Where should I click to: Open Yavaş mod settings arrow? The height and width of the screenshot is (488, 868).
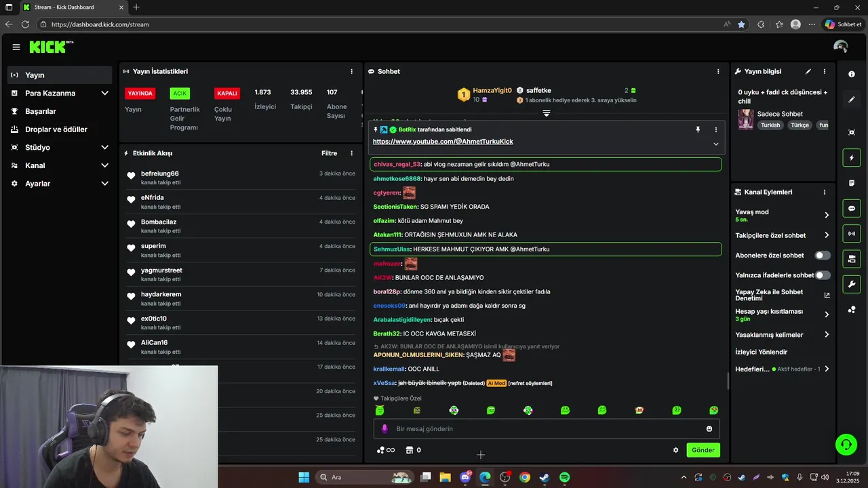click(827, 215)
